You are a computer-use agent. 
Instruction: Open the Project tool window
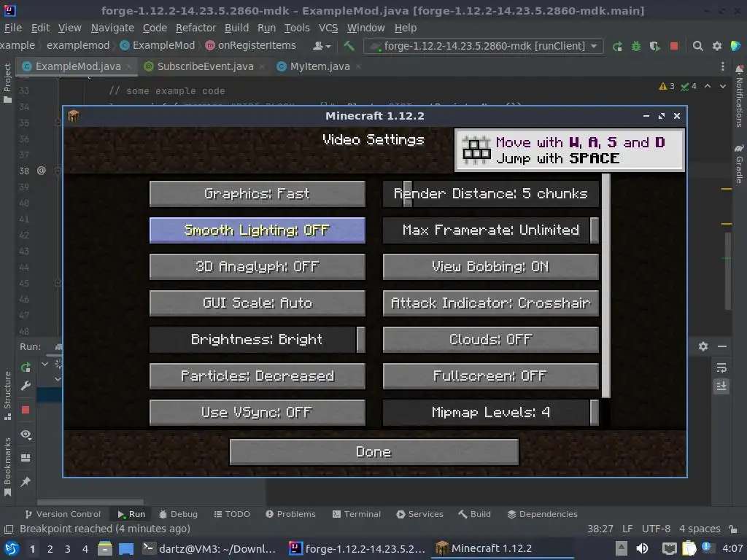(x=7, y=83)
